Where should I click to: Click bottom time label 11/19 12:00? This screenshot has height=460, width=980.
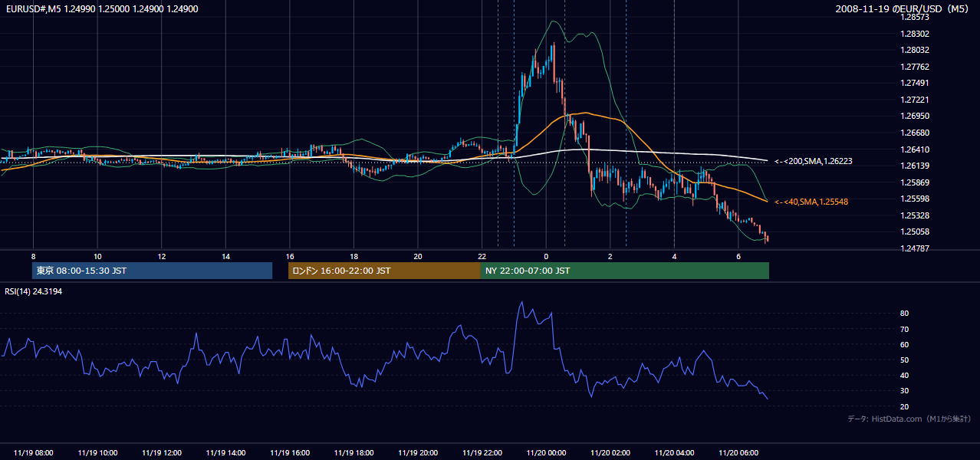coord(161,453)
